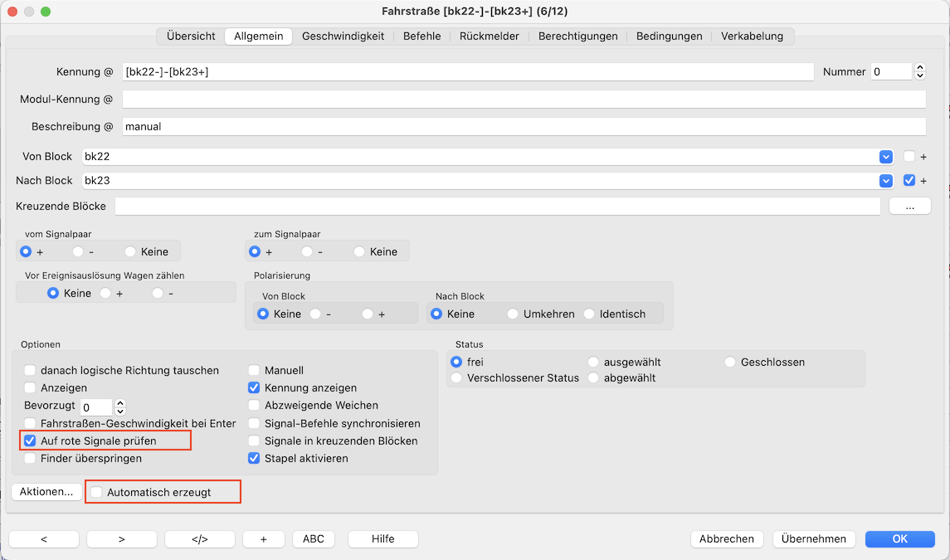
Task: Open the Verkabelung tab
Action: (752, 37)
